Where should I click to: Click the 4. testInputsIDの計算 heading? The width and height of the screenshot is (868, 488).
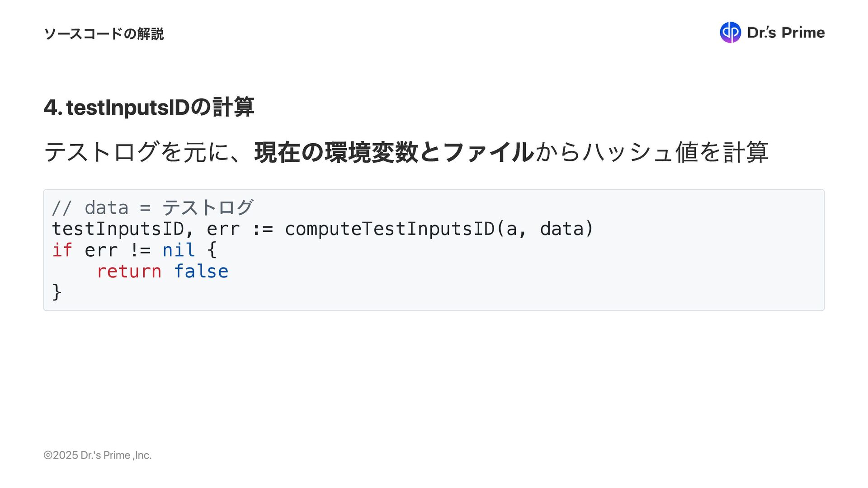pos(149,108)
